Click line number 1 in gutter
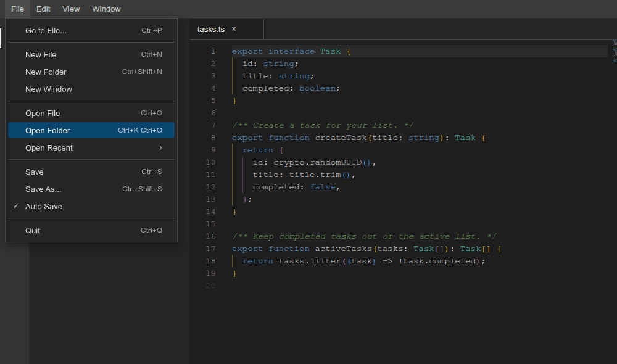Screen dimensions: 617x364 pos(213,51)
